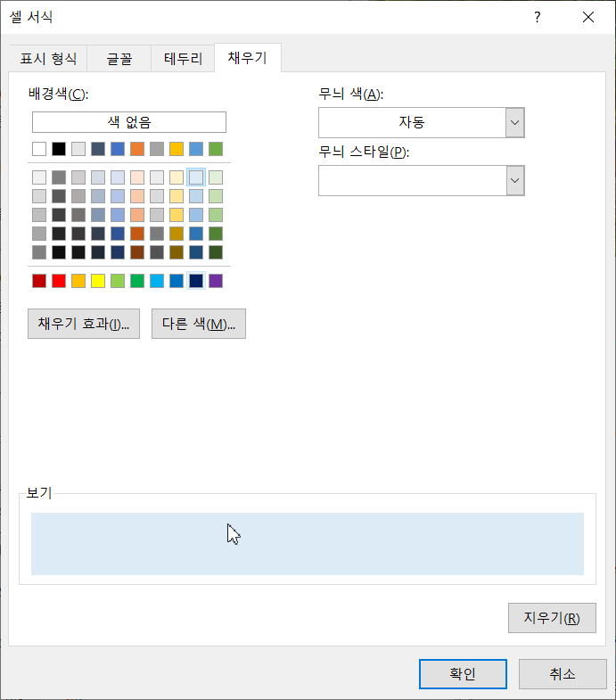Pick the gold swatch in top theme row
The width and height of the screenshot is (616, 700).
pyautogui.click(x=177, y=149)
